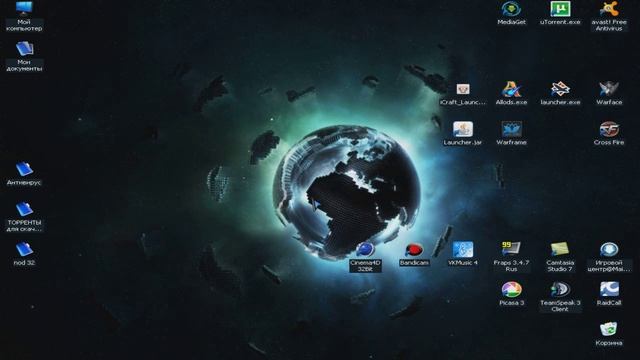Viewport: 640px width, 360px height.
Task: Click the Игровой центр@Mai... icon
Action: tap(609, 249)
